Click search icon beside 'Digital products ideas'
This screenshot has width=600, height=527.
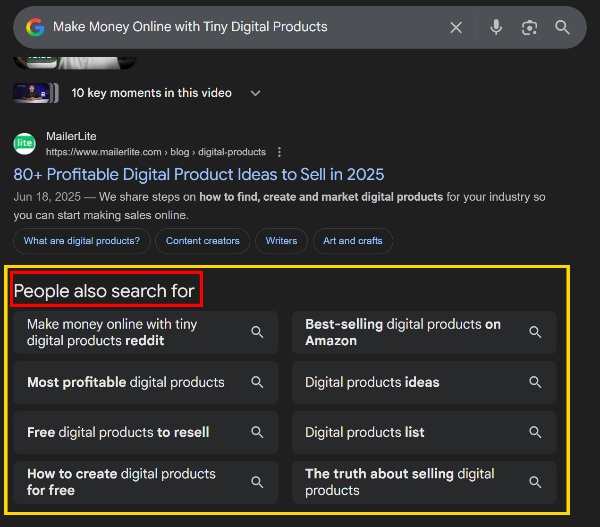[x=535, y=382]
